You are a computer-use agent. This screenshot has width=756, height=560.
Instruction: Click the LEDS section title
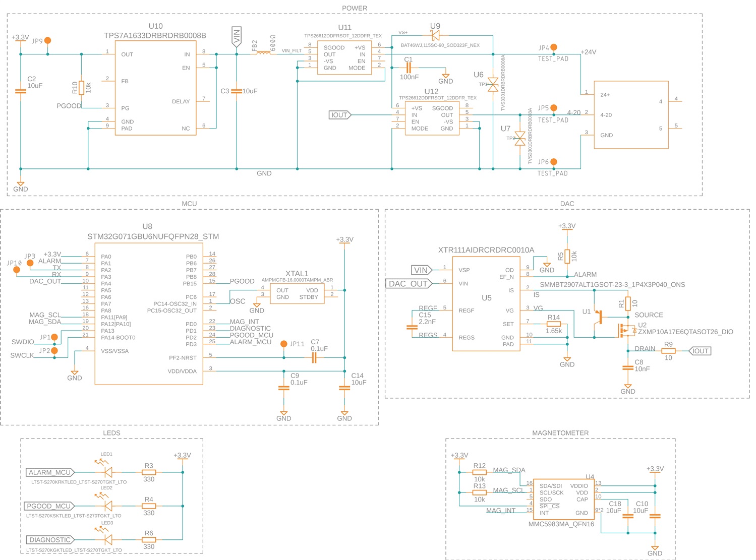(x=111, y=433)
